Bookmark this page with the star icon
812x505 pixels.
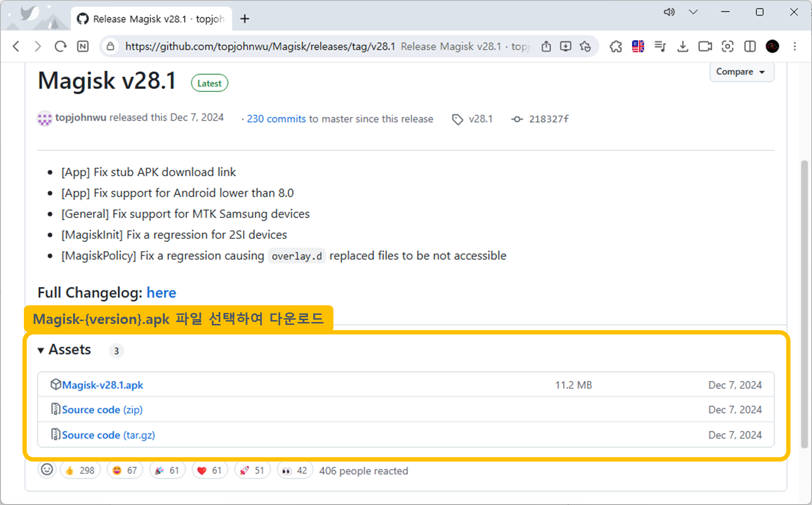pos(585,46)
